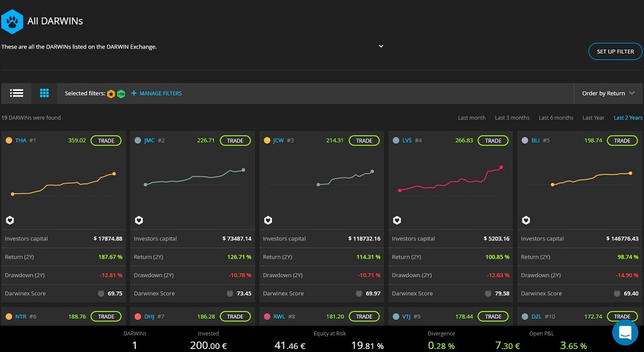
Task: Open the Order by Return dropdown
Action: click(609, 93)
